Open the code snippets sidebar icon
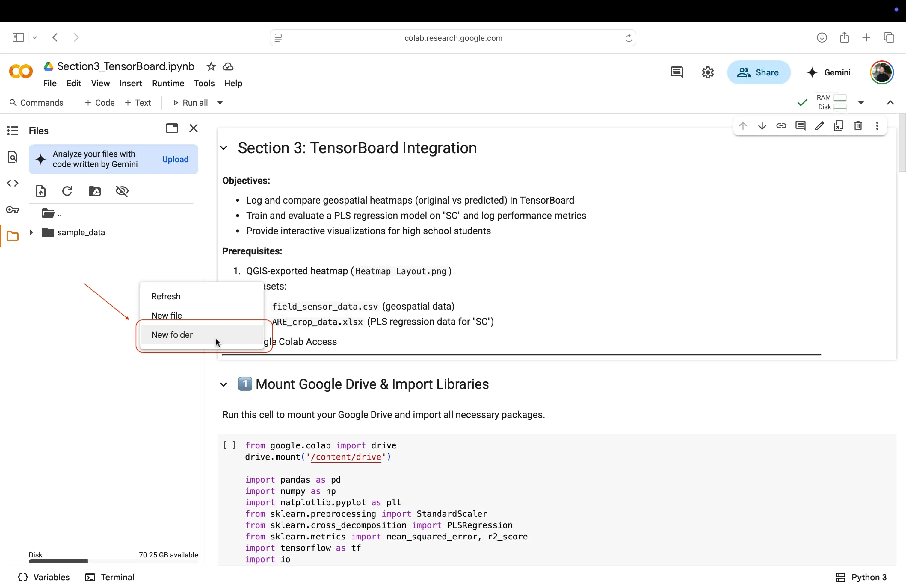Image resolution: width=906 pixels, height=588 pixels. 13,183
